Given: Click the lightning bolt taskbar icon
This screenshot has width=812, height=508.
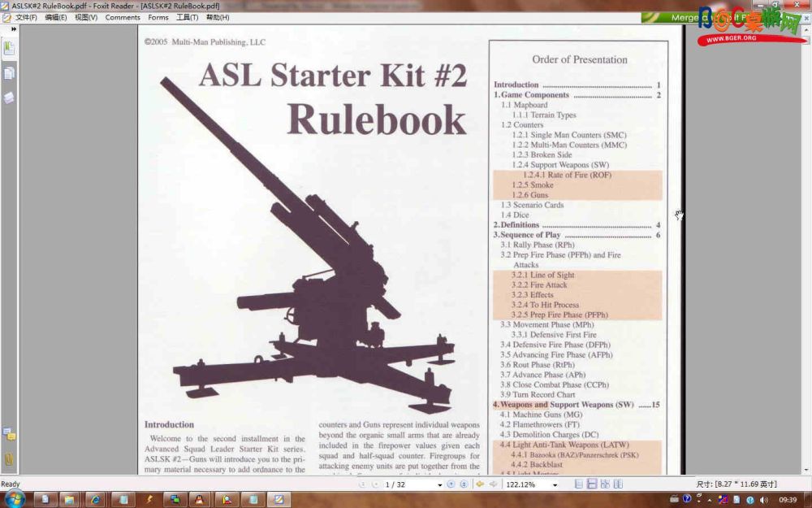Looking at the screenshot, I should tap(149, 500).
